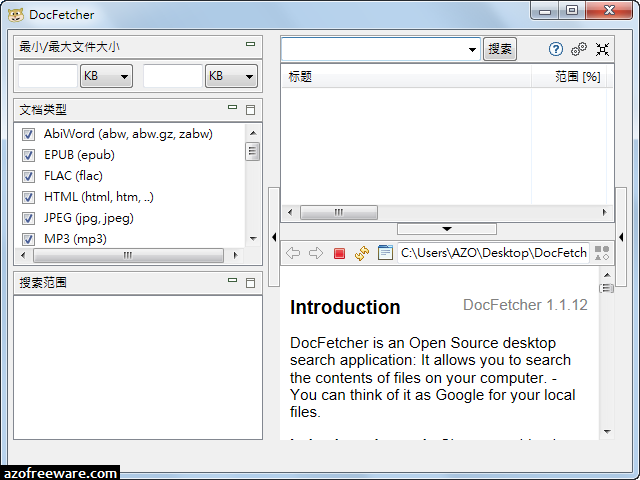Minimize the file size panel
Viewport: 640px width, 480px height.
250,44
